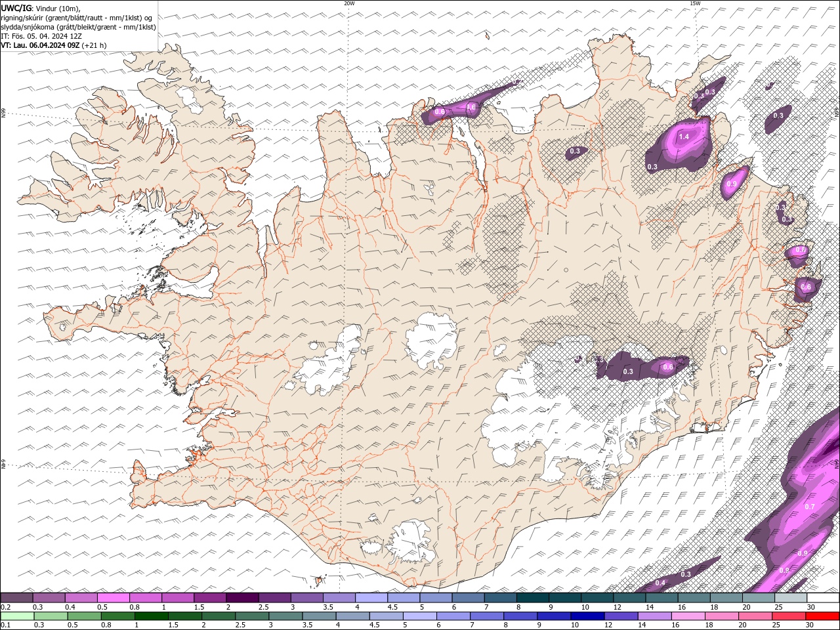Click the UWC/IG title text
This screenshot has width=840, height=630.
coord(16,8)
